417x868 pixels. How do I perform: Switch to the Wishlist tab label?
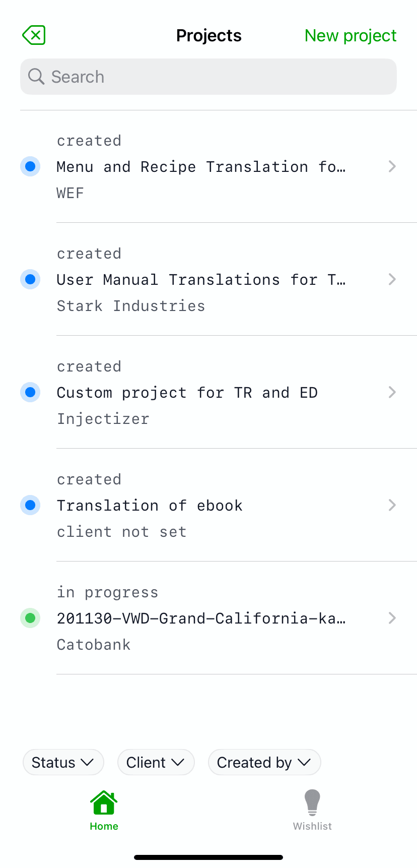pos(312,826)
